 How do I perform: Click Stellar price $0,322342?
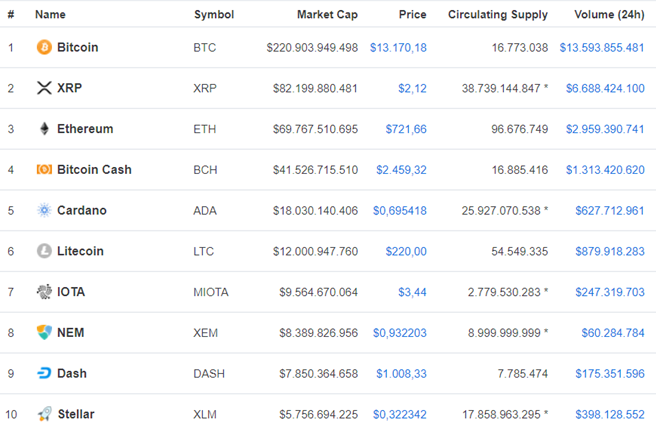pos(400,415)
